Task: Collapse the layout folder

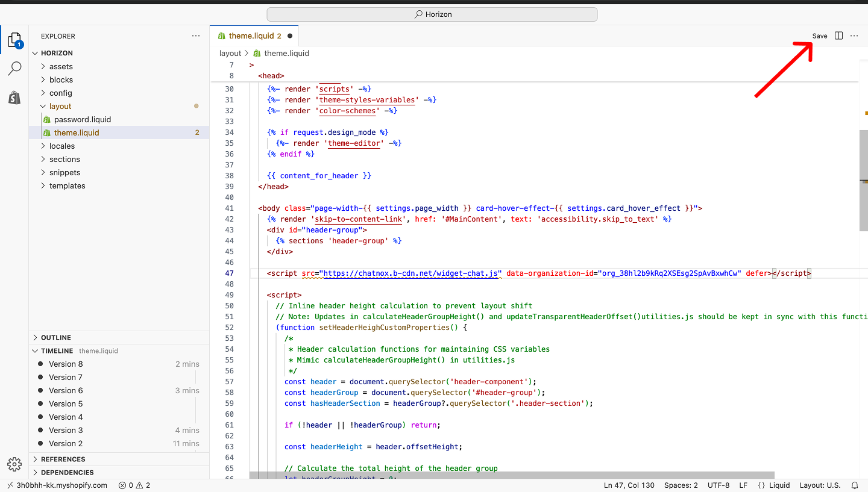Action: [x=119, y=107]
